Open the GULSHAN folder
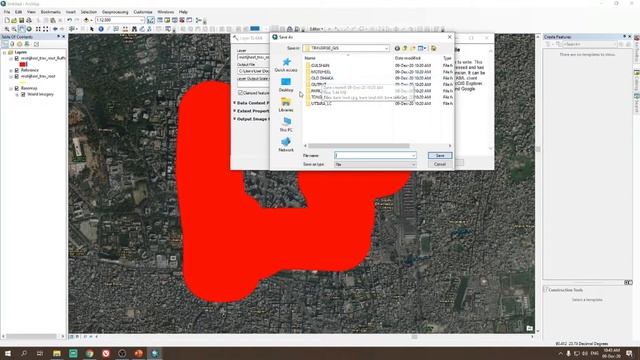 pyautogui.click(x=320, y=65)
